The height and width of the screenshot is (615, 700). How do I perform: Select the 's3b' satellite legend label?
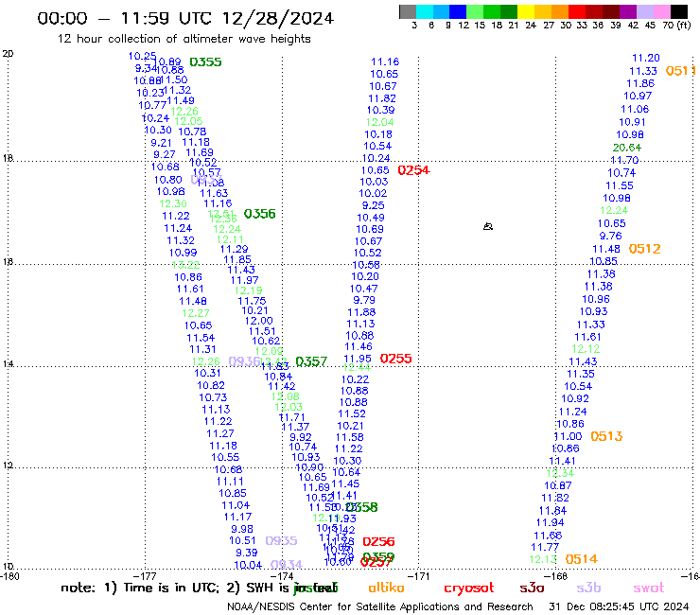point(588,588)
